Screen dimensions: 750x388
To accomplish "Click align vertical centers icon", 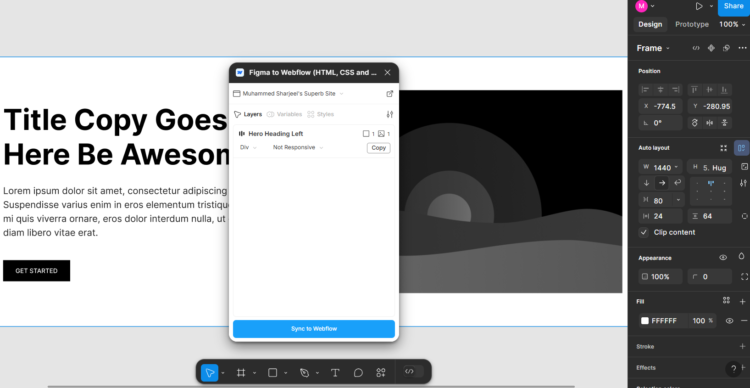I will (x=709, y=89).
